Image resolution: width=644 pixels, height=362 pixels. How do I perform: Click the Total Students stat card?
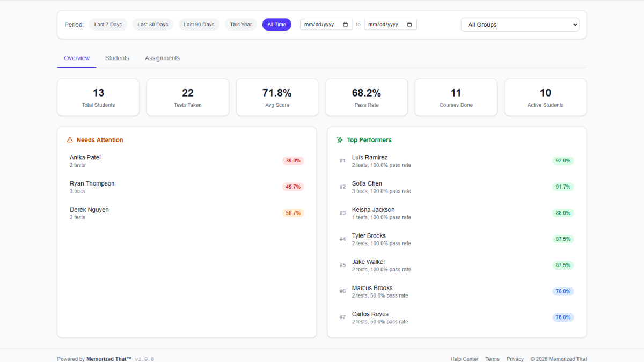(x=98, y=97)
